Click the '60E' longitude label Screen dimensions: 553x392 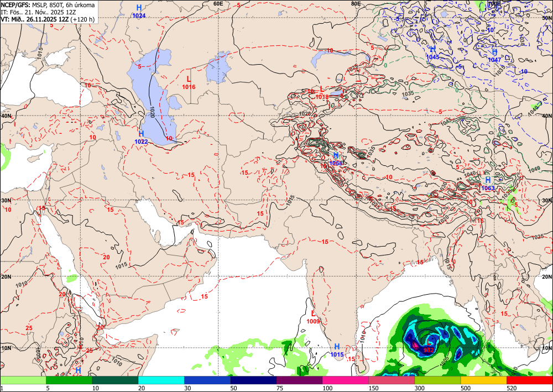coord(218,3)
